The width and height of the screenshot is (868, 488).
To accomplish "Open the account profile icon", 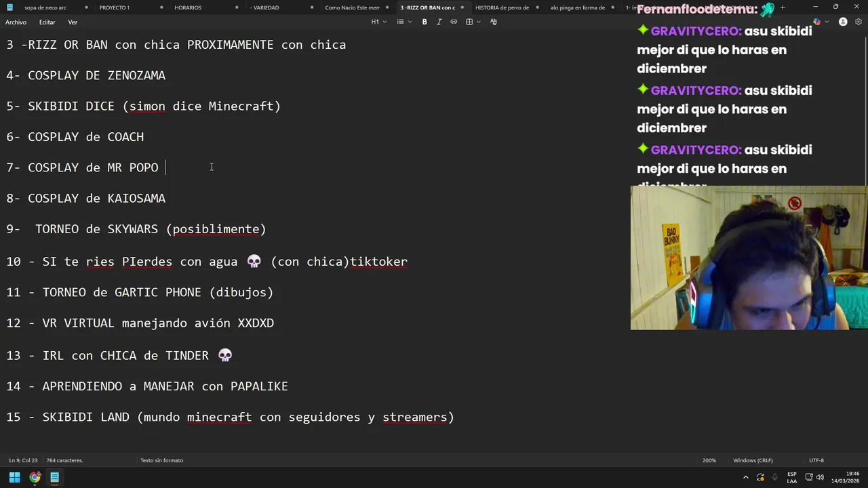I will [x=843, y=22].
